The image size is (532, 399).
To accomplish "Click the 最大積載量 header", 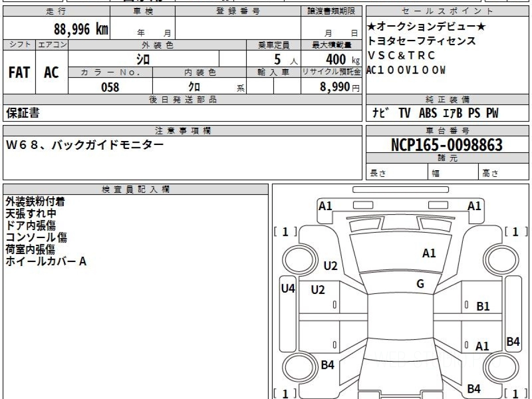I will 332,45.
